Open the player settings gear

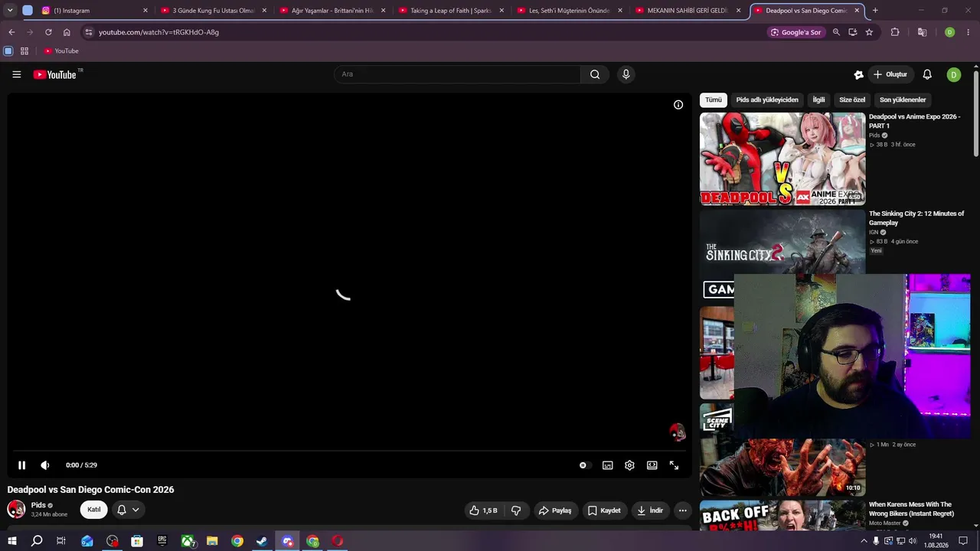tap(629, 465)
